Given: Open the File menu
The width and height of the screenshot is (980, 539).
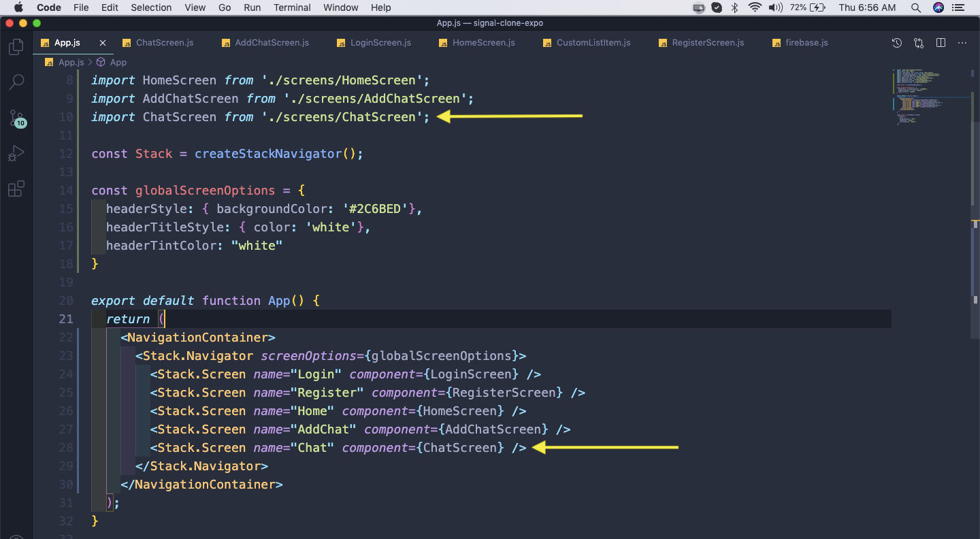Looking at the screenshot, I should [81, 7].
